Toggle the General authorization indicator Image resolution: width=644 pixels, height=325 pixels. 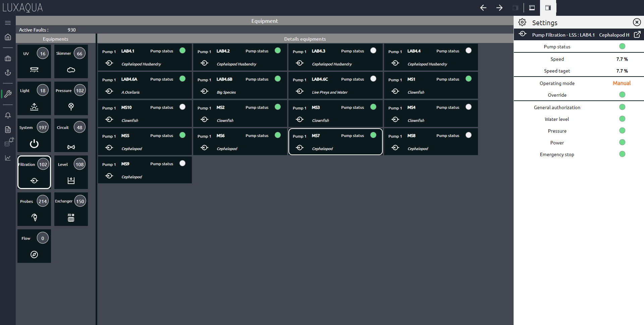pyautogui.click(x=622, y=107)
